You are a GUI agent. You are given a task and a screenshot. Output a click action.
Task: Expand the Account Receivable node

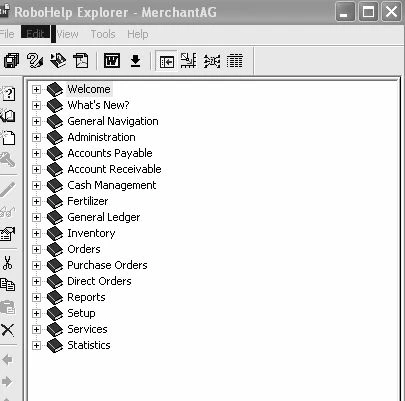[x=36, y=169]
